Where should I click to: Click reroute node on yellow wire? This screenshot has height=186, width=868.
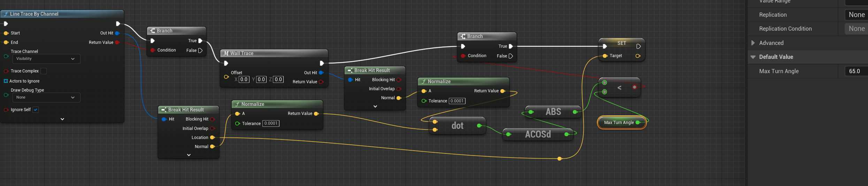coord(560,159)
